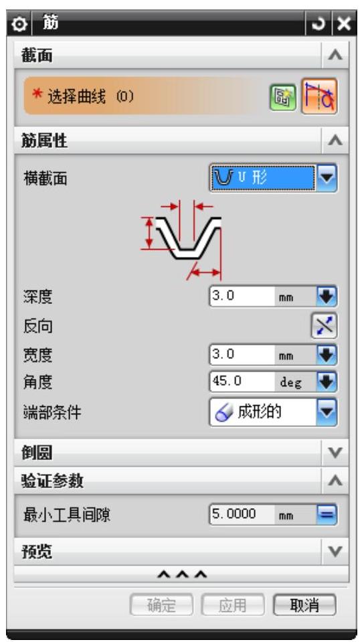Open the end condition 成形的 dropdown
364x642 pixels.
click(x=273, y=412)
